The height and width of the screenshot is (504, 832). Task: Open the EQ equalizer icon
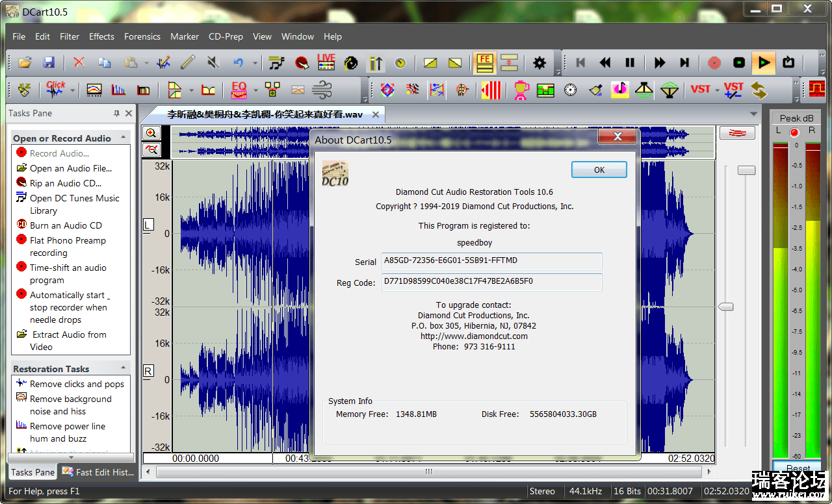(x=239, y=90)
